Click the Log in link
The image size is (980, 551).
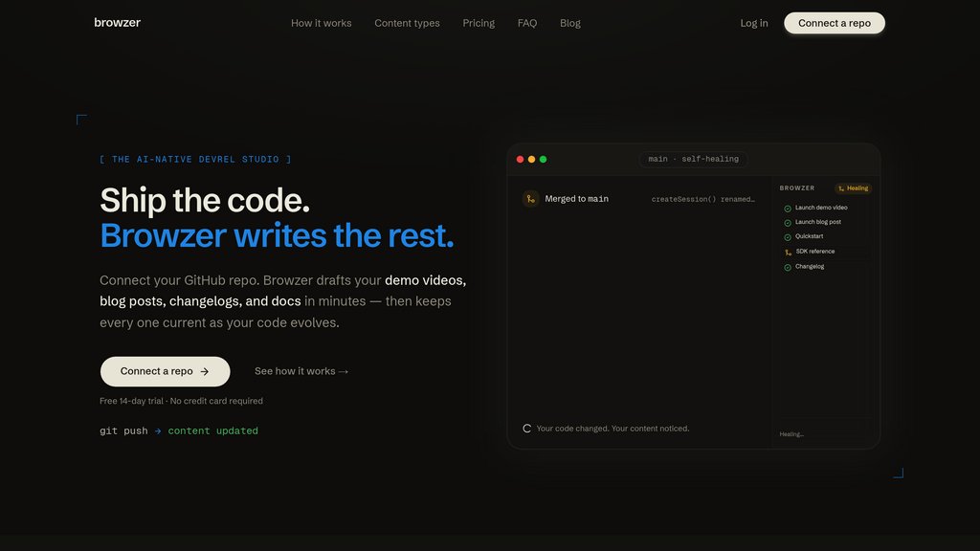[754, 23]
